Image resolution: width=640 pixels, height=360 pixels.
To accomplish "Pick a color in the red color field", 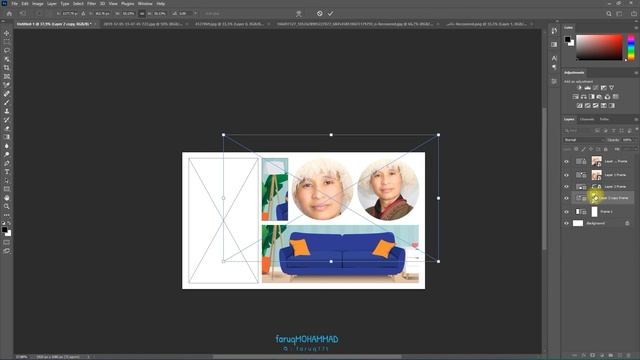I will tap(599, 47).
